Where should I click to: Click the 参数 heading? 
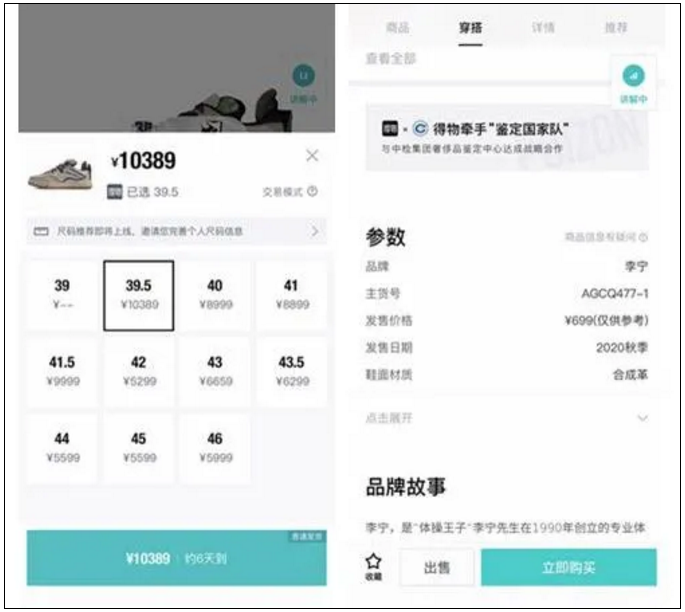coord(385,237)
